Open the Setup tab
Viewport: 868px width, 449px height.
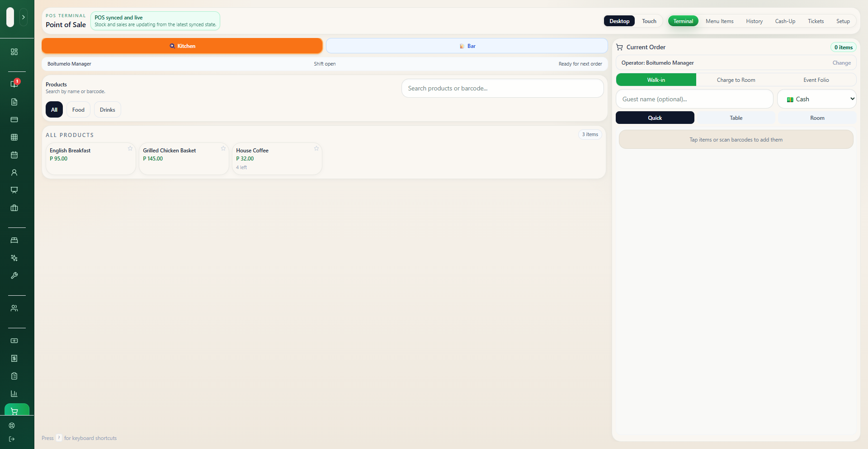[843, 21]
